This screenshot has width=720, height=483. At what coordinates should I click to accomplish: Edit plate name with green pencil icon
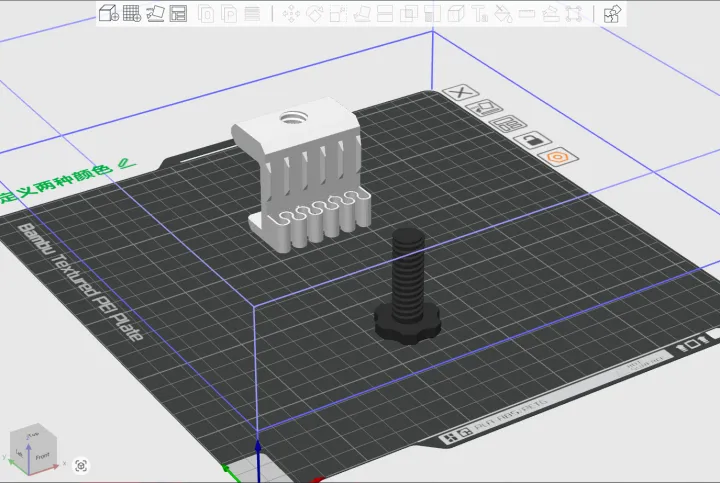(127, 163)
